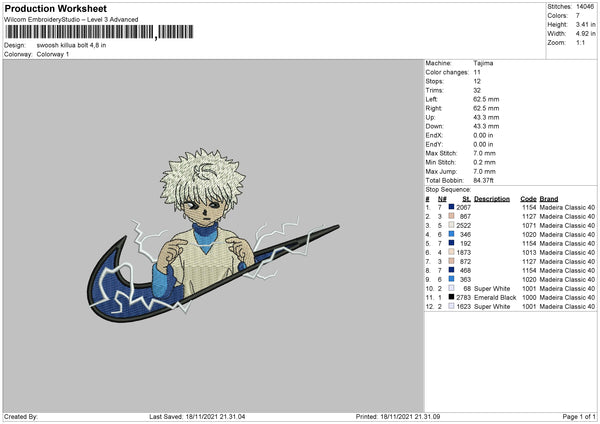Viewport: 600px width, 424px height.
Task: Click the light blue swatch beside 346
Action: pos(451,234)
